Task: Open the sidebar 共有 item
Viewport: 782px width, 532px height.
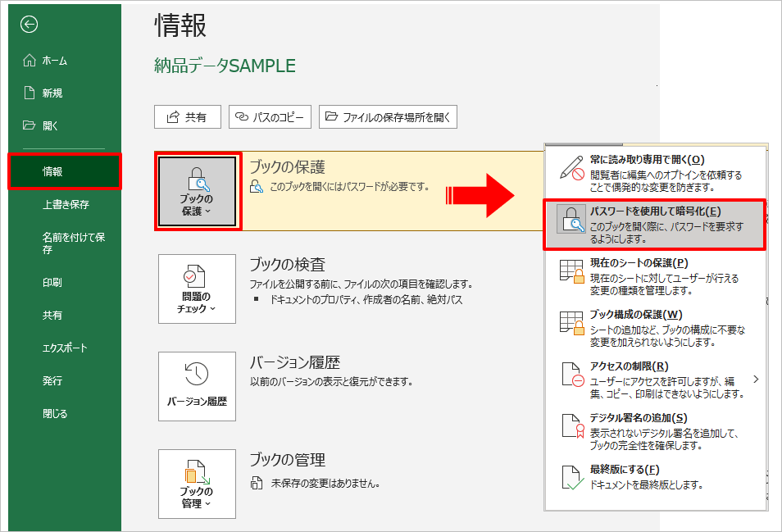Action: pyautogui.click(x=65, y=315)
